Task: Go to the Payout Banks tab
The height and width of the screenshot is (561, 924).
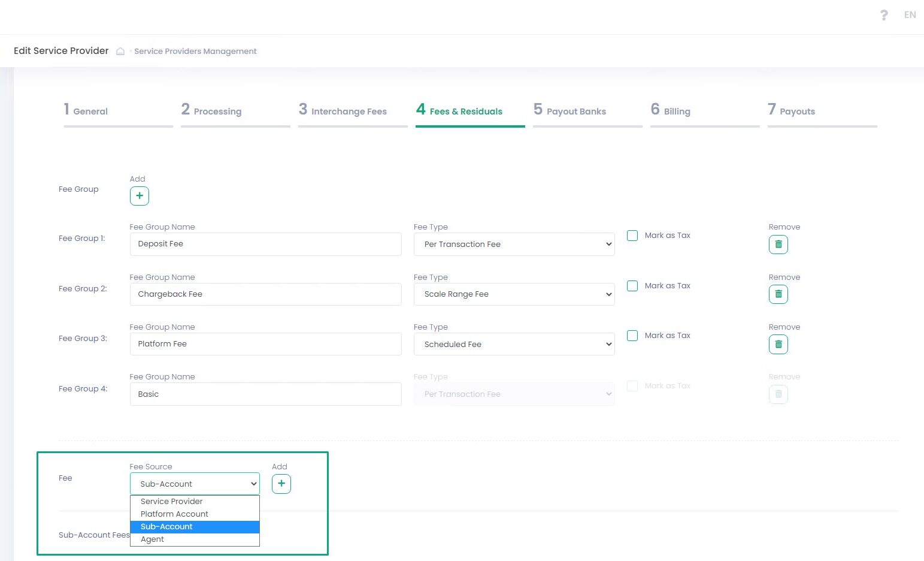Action: coord(576,111)
